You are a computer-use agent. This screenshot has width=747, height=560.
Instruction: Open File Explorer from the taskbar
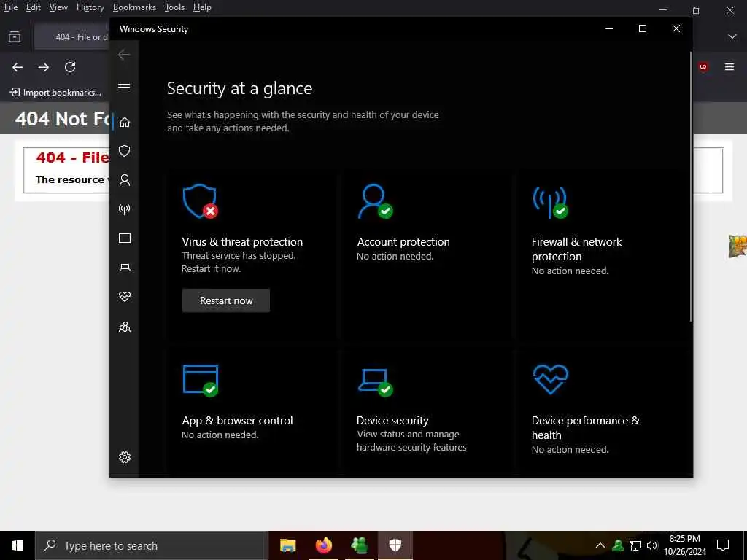[287, 545]
